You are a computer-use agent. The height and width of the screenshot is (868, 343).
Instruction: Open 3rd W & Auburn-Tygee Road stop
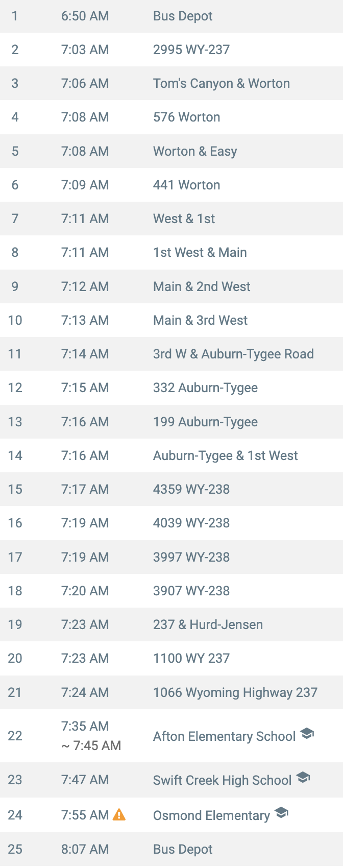click(x=171, y=354)
